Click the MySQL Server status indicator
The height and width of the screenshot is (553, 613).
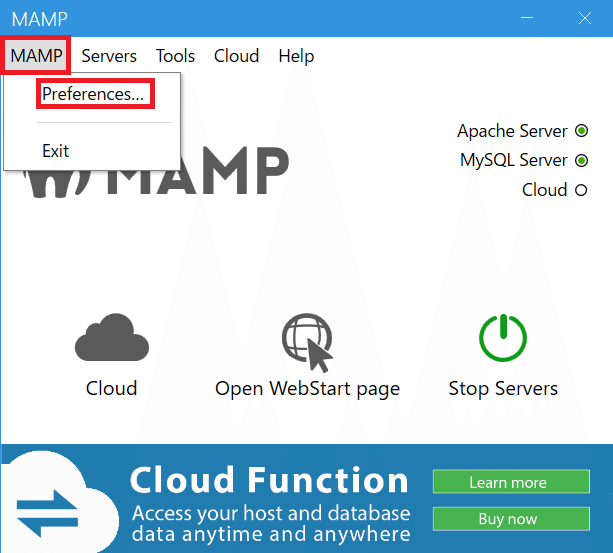[x=581, y=160]
